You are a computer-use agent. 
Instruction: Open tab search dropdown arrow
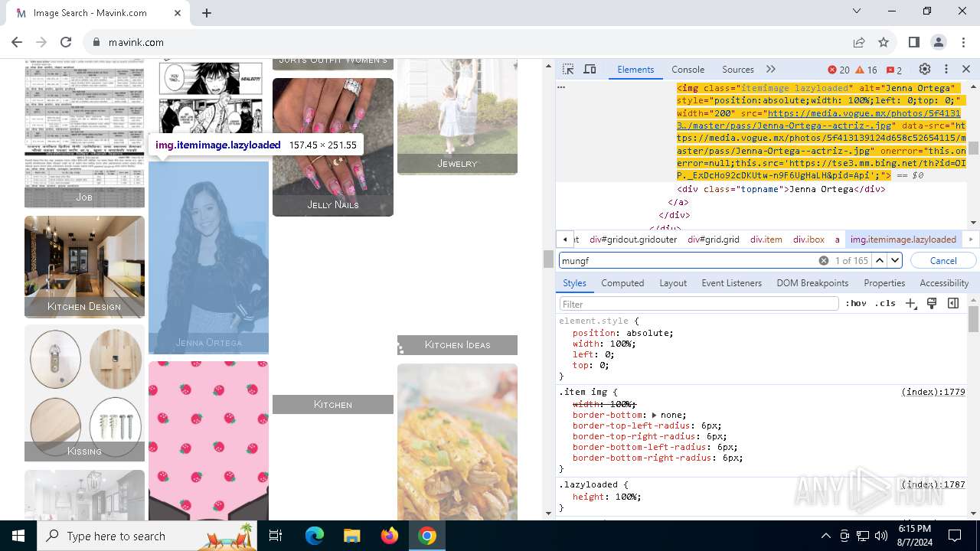(x=856, y=11)
